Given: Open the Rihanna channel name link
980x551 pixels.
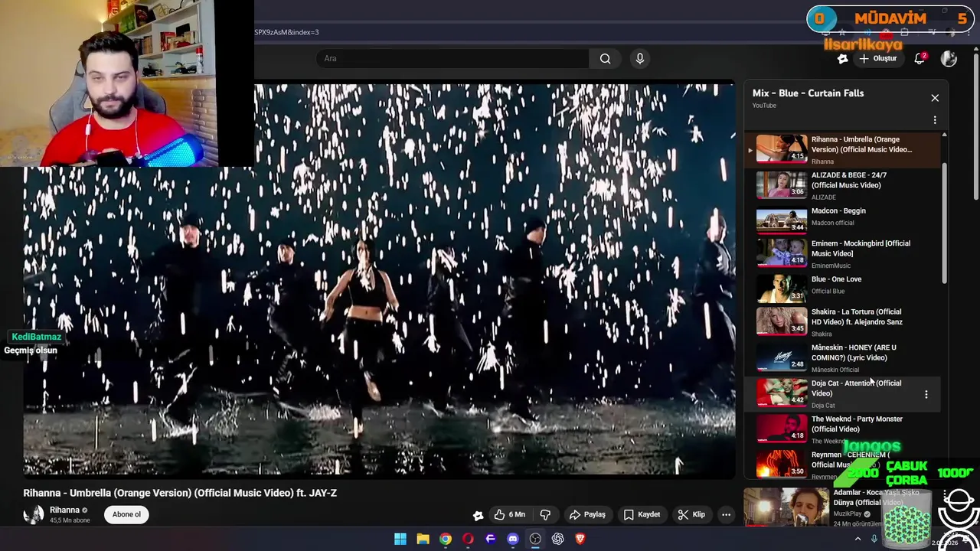Looking at the screenshot, I should [64, 510].
